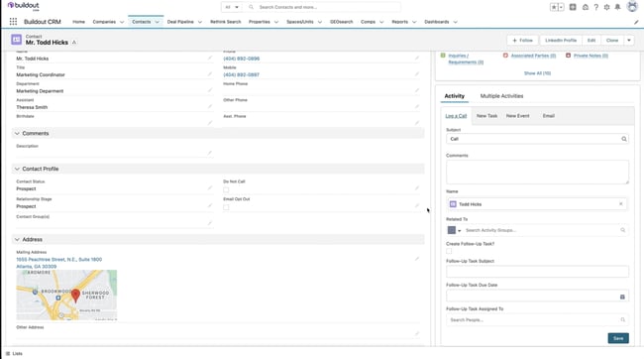Viewport: 644px width, 359px height.
Task: Open the Guidance Center icon
Action: (x=586, y=7)
